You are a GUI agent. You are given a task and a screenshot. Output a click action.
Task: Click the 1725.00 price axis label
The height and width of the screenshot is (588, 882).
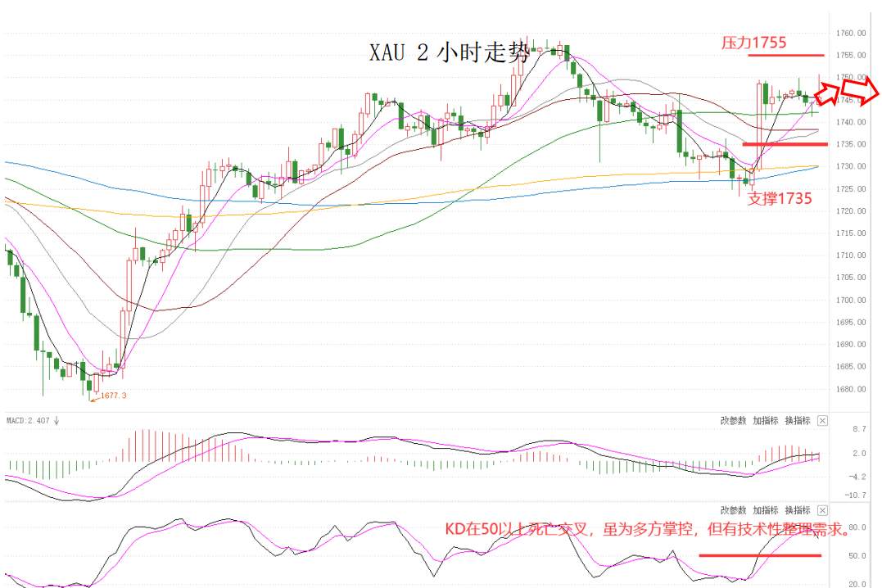(851, 188)
